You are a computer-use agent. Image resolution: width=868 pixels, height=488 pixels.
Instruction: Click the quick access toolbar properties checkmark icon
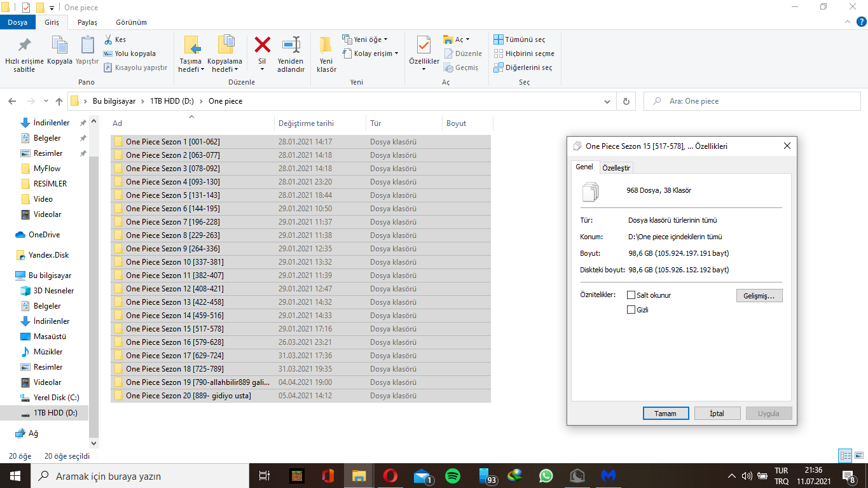pos(26,8)
